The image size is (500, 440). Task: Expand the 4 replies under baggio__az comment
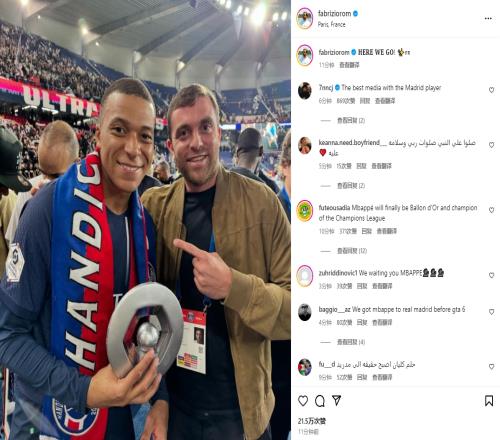click(351, 342)
